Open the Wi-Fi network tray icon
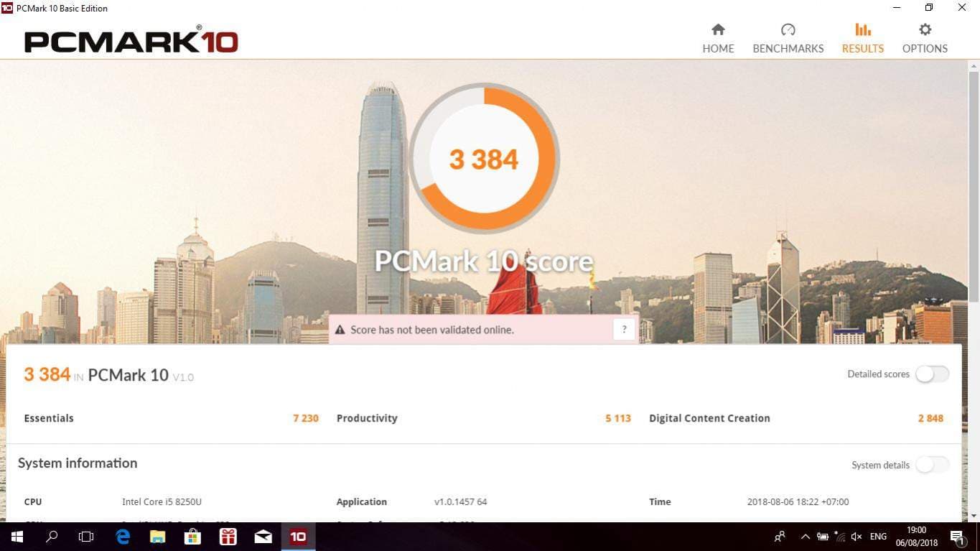Image resolution: width=980 pixels, height=551 pixels. 839,537
